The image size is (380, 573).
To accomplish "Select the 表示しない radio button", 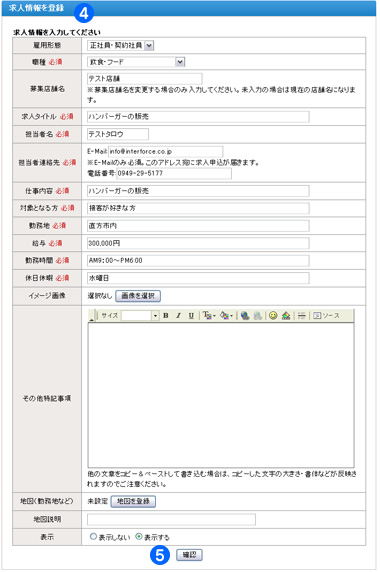I will point(93,536).
